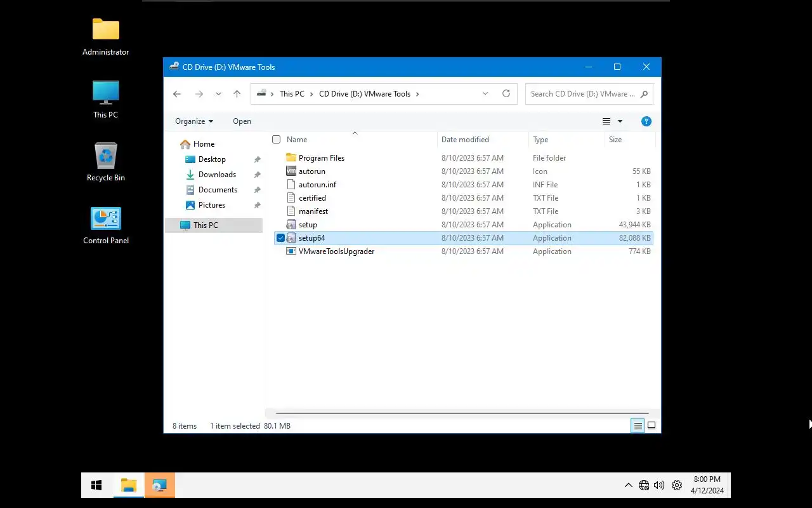Go back with the Back arrow

point(177,94)
